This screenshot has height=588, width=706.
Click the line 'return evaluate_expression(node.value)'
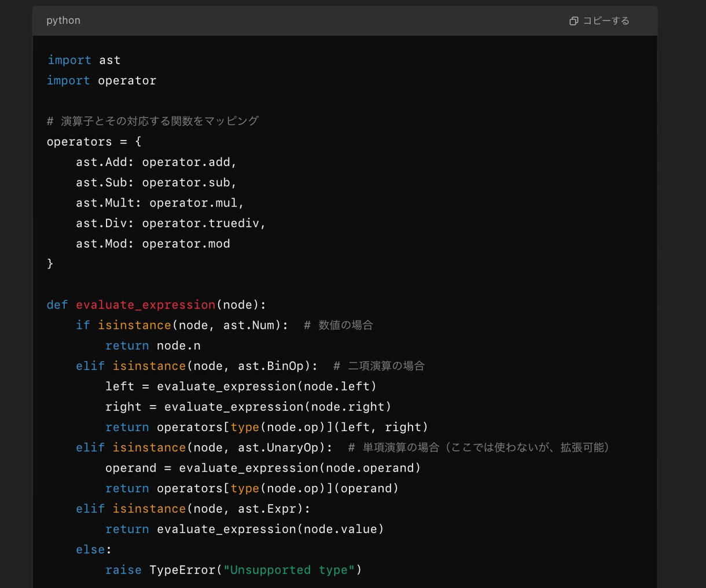click(x=245, y=529)
